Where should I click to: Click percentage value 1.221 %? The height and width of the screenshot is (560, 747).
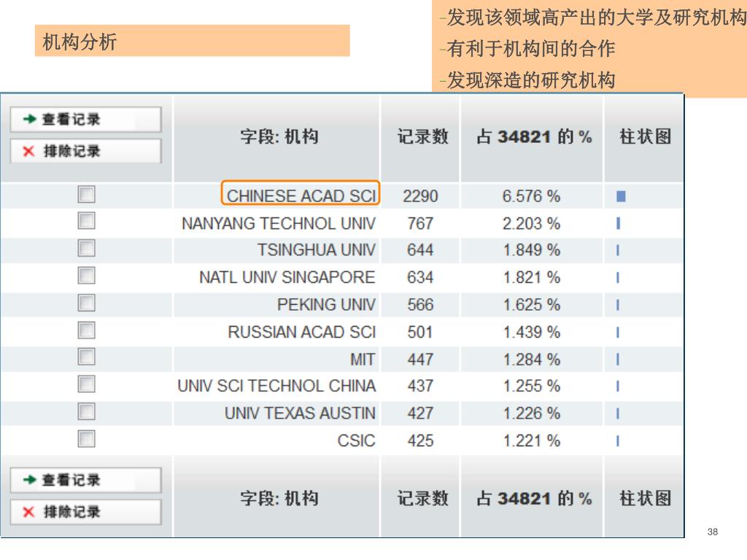pyautogui.click(x=531, y=440)
